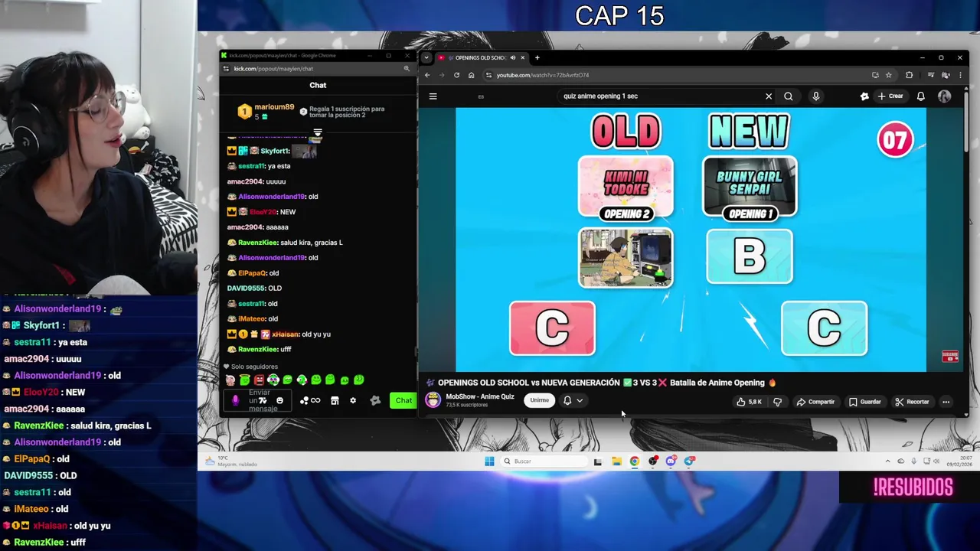
Task: Open site info icon in Kick window
Action: click(x=226, y=69)
